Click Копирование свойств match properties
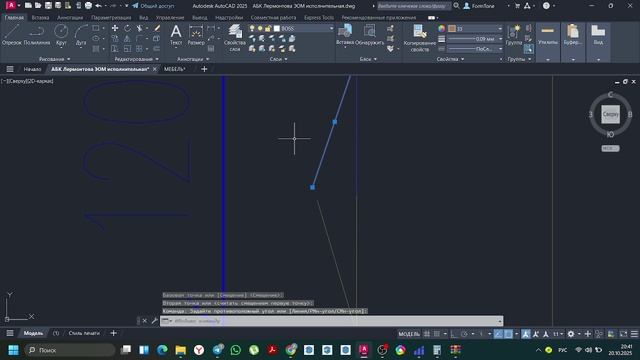The height and width of the screenshot is (360, 640). pyautogui.click(x=420, y=38)
